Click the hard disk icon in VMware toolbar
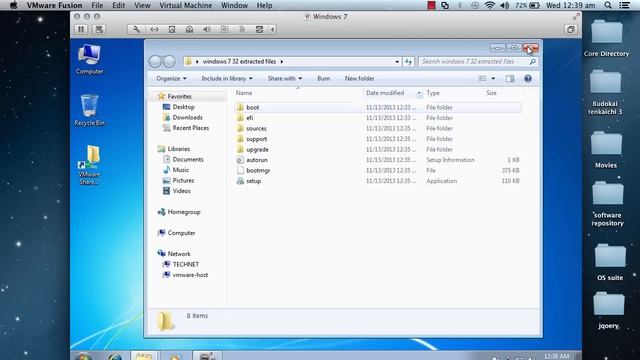This screenshot has width=640, height=360. tap(172, 29)
